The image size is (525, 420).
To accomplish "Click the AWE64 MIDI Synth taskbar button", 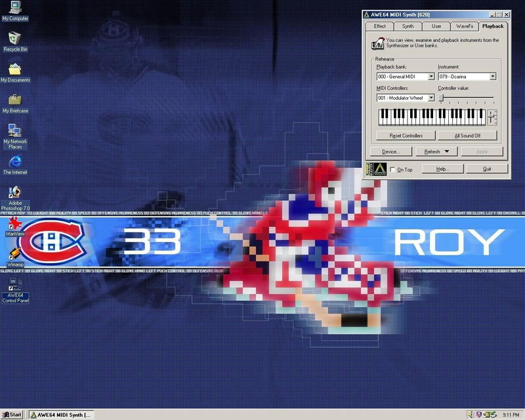I will pos(61,415).
